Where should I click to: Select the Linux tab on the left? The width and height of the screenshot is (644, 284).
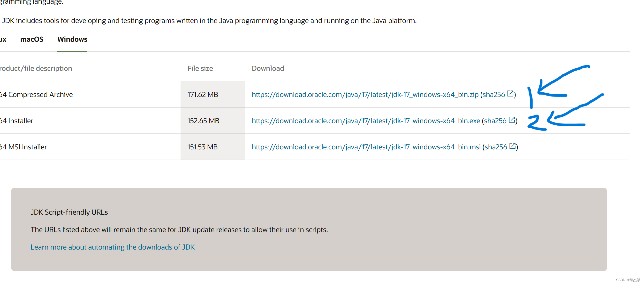(3, 39)
